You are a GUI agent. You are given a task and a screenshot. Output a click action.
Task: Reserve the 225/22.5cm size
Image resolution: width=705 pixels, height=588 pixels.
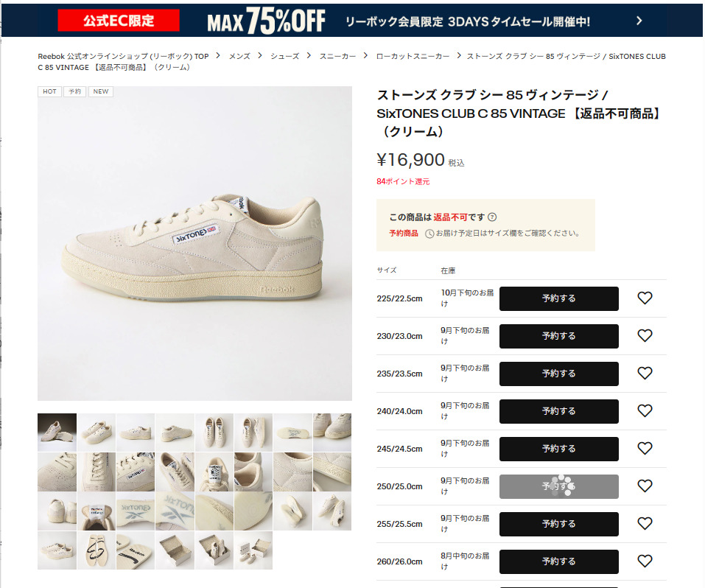pyautogui.click(x=559, y=298)
